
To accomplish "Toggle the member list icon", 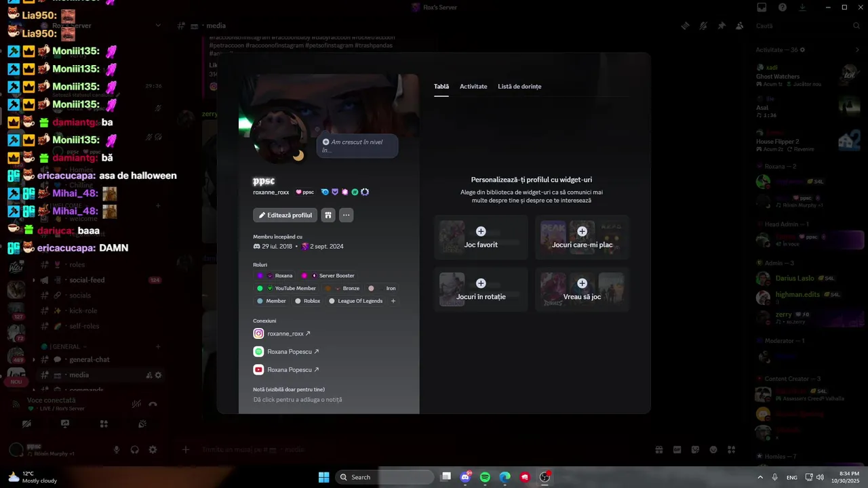I will (x=740, y=26).
